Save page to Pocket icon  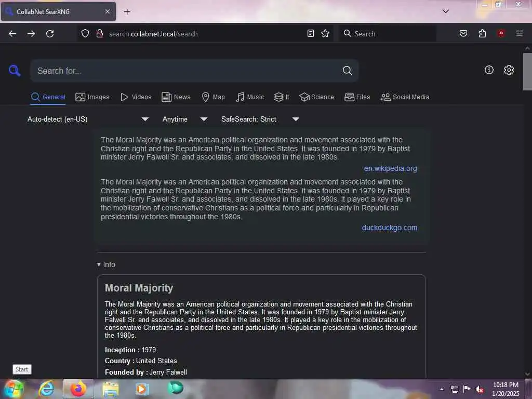click(463, 33)
